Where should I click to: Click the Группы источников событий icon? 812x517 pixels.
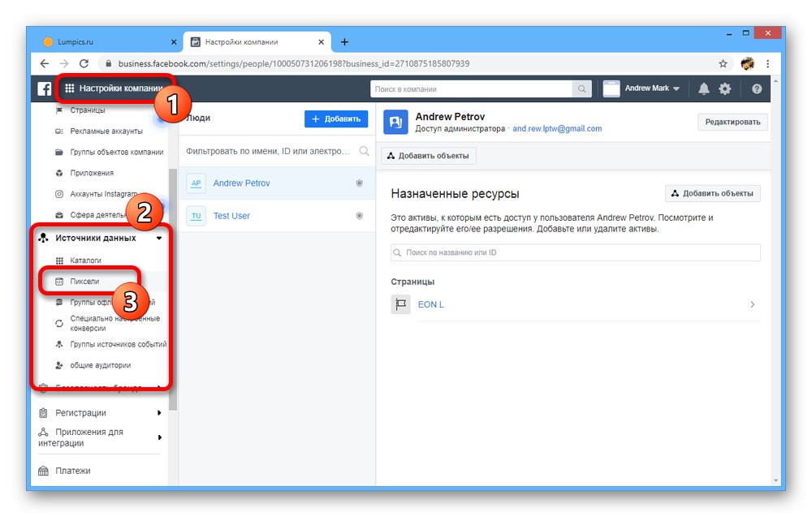[x=59, y=344]
